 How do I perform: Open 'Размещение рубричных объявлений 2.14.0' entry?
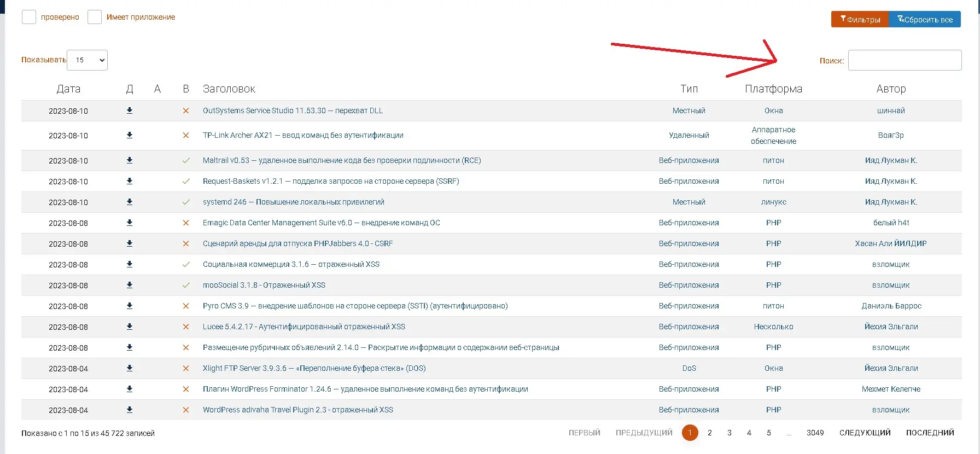(x=381, y=347)
